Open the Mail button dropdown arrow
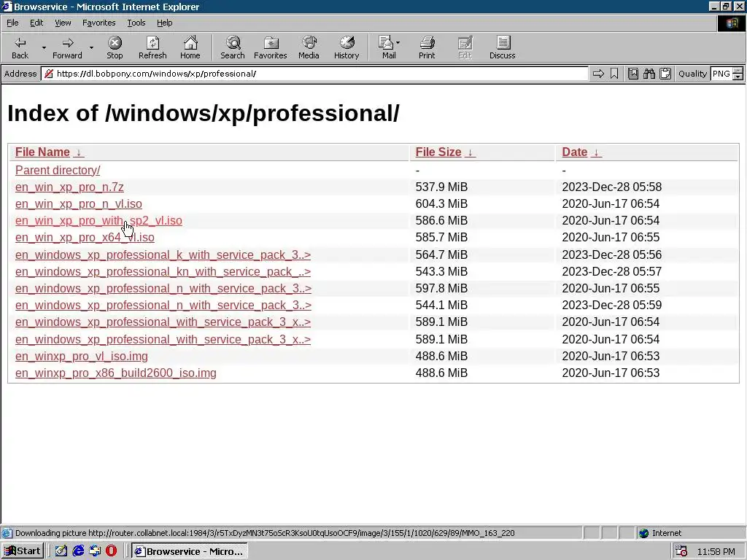Viewport: 747px width, 560px height. [398, 43]
